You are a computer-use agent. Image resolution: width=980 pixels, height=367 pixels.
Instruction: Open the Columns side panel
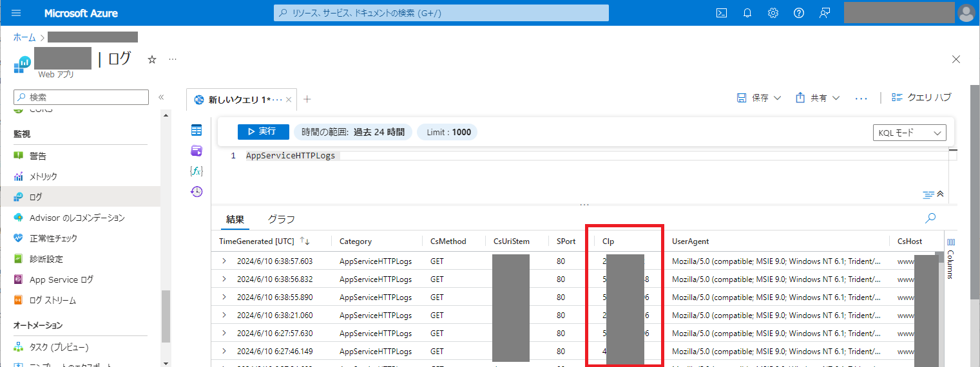pos(951,258)
